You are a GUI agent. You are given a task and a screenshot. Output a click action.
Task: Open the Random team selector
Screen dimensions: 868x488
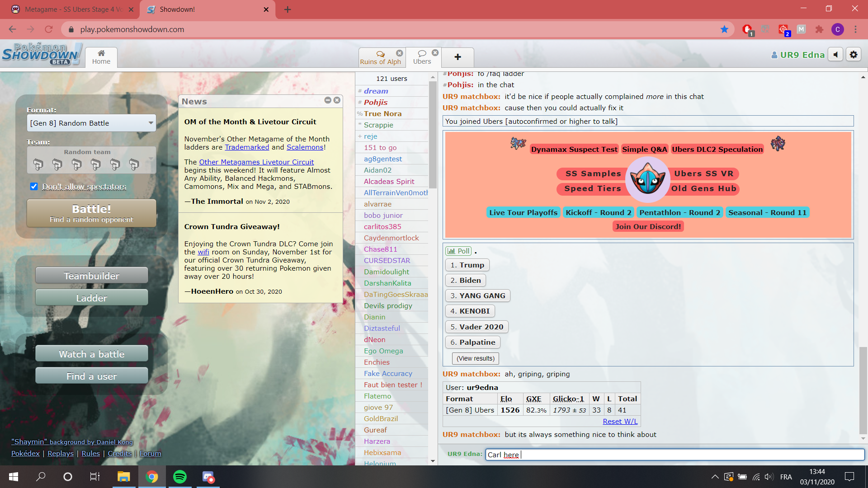[91, 160]
